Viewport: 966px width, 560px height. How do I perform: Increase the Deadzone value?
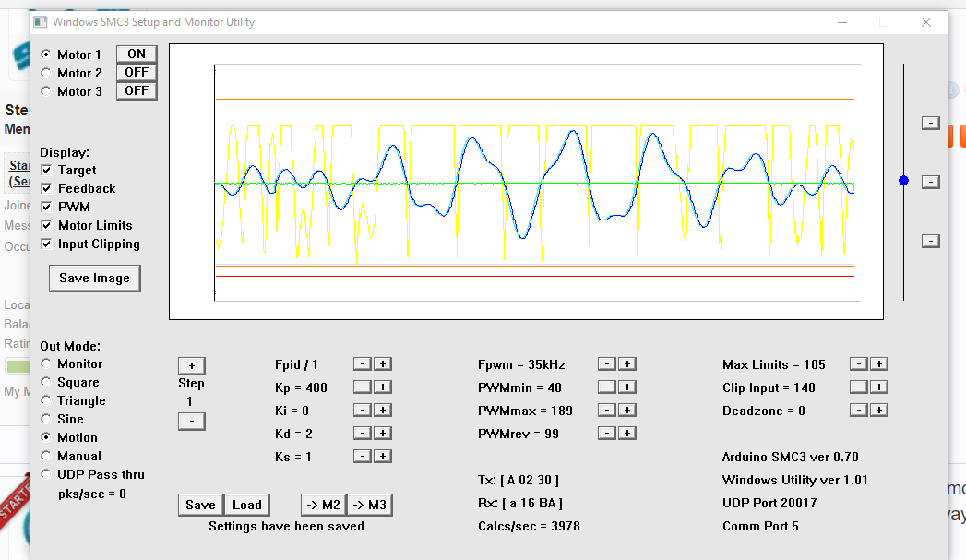[878, 411]
